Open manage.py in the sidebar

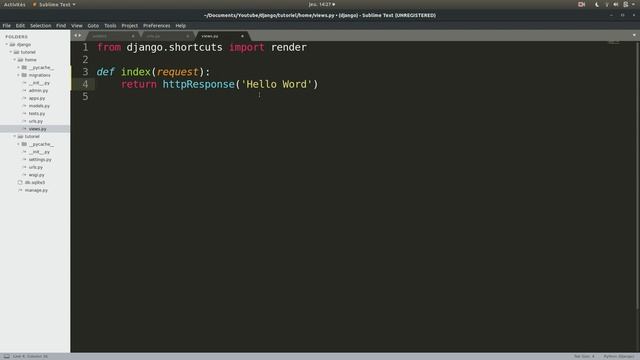coord(36,190)
